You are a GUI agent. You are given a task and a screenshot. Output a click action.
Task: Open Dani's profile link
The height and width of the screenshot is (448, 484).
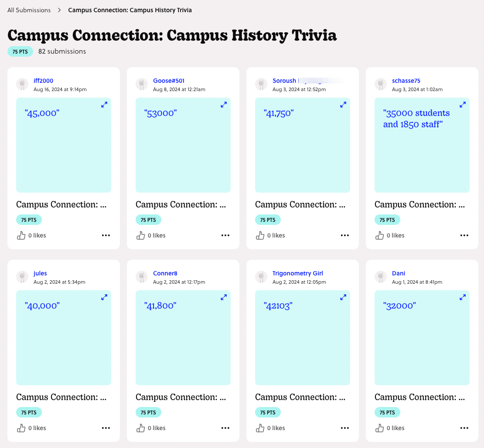click(399, 273)
